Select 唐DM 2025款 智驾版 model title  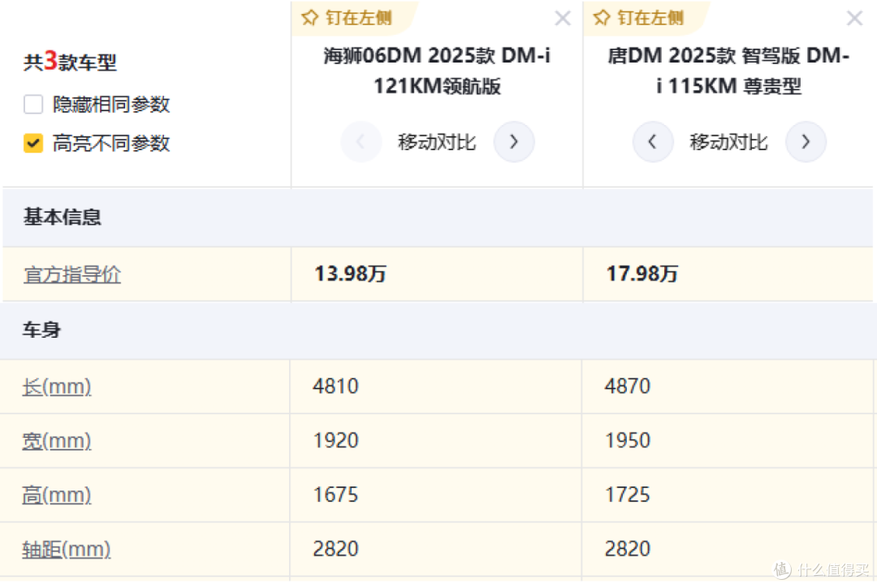click(x=728, y=71)
